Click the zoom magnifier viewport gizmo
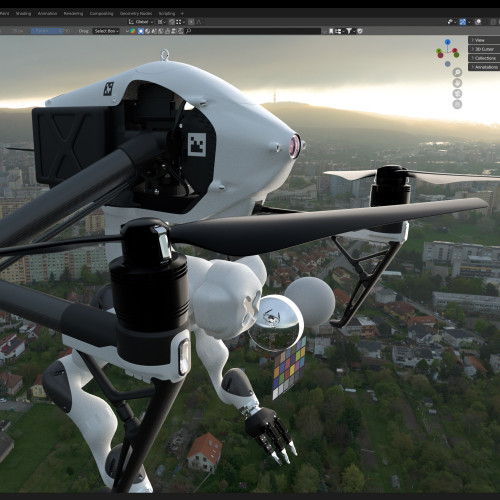 click(457, 72)
